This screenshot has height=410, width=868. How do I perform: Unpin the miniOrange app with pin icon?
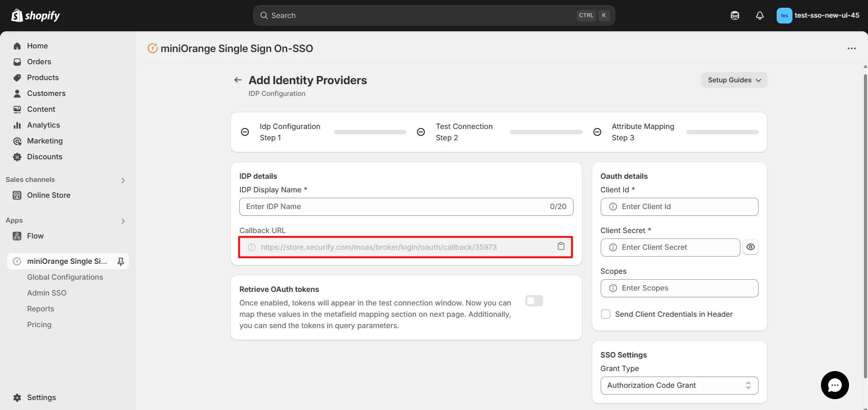tap(121, 261)
